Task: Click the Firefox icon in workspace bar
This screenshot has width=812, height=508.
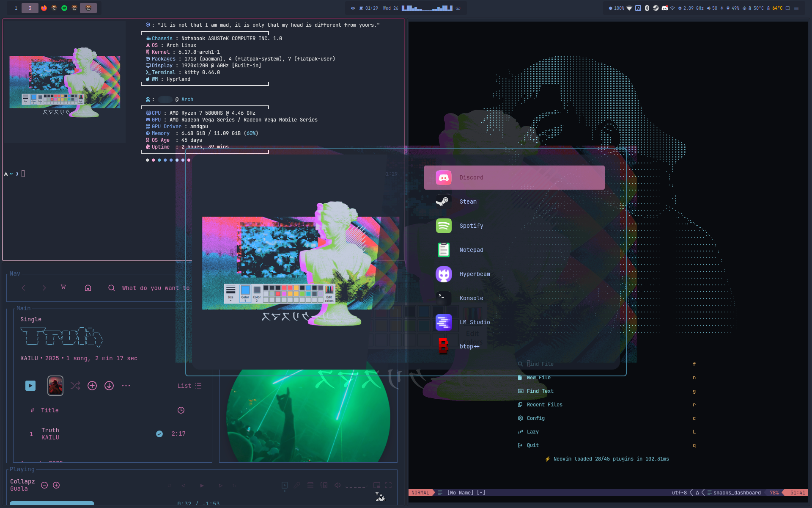Action: pyautogui.click(x=44, y=8)
